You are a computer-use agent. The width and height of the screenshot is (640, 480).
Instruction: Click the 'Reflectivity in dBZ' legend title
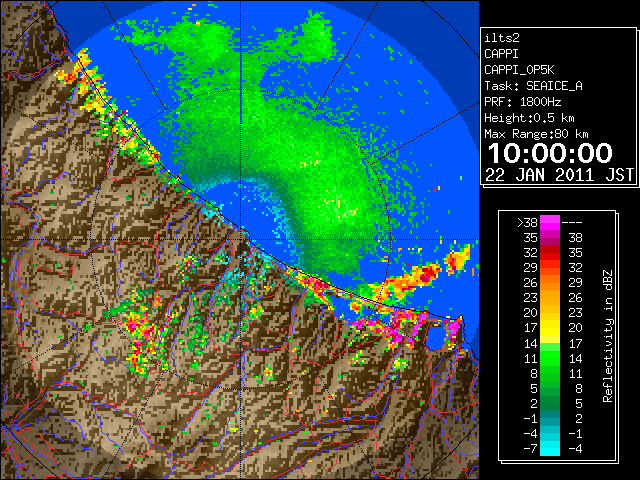[608, 336]
